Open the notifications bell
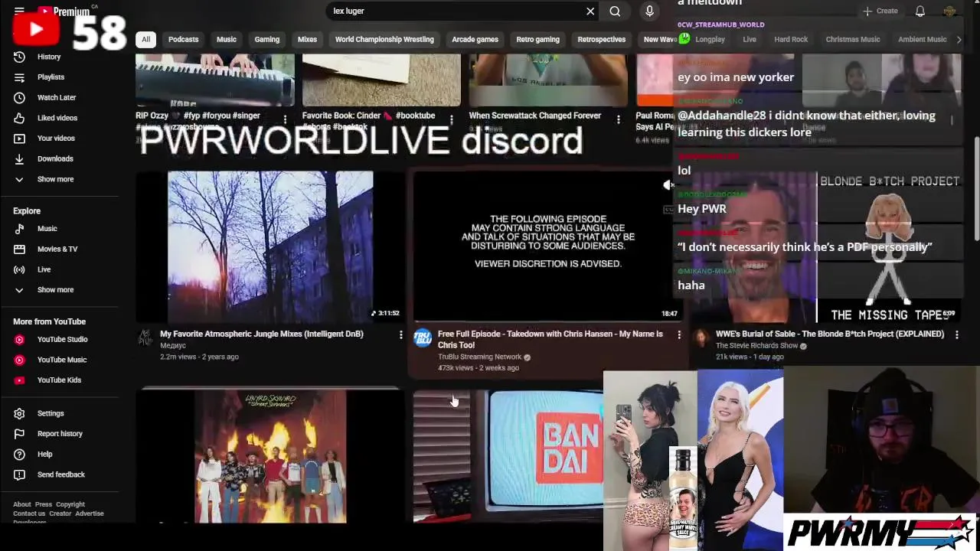This screenshot has height=551, width=980. (920, 11)
